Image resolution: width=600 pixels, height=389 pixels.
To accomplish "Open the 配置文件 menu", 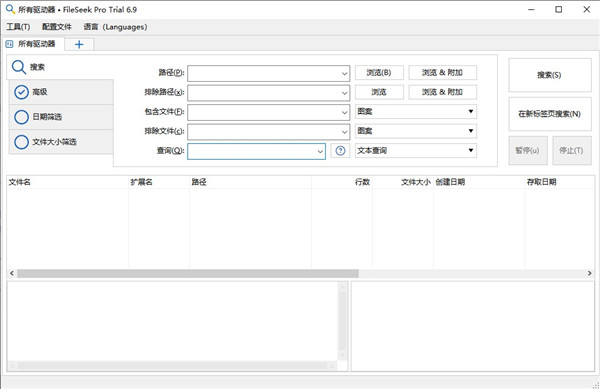I will pyautogui.click(x=57, y=27).
